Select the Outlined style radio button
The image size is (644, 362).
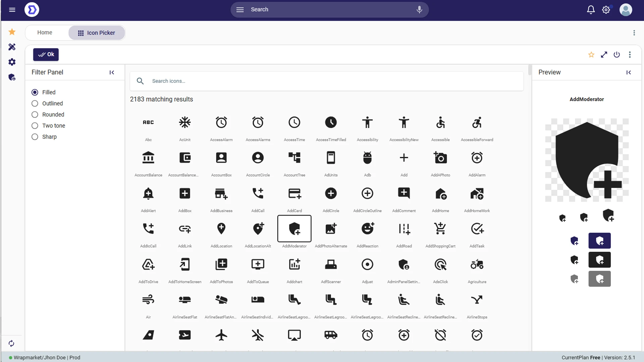pos(35,103)
